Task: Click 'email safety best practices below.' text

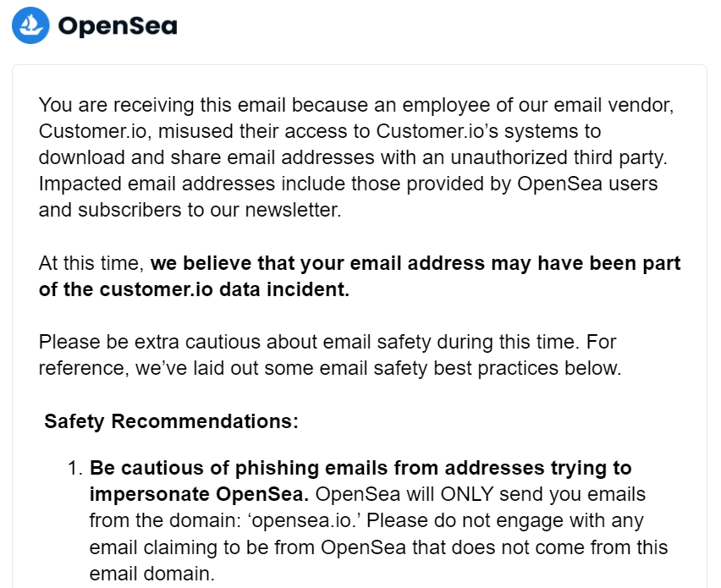Action: [x=471, y=368]
